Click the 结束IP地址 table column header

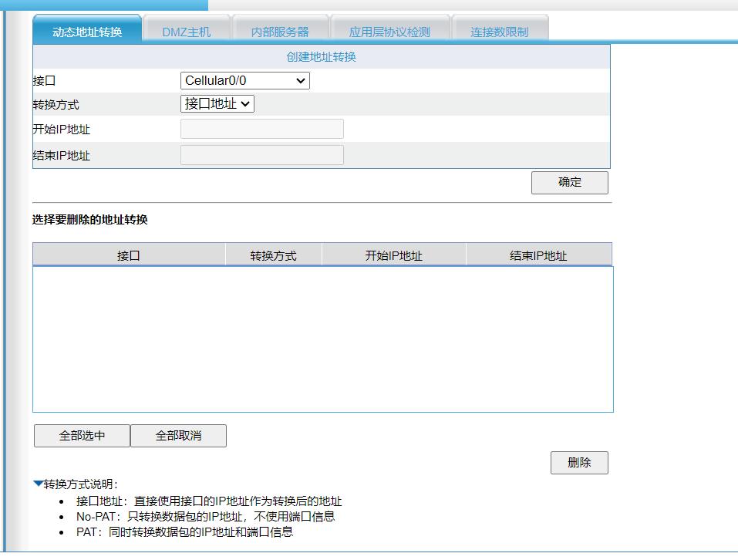(x=538, y=255)
